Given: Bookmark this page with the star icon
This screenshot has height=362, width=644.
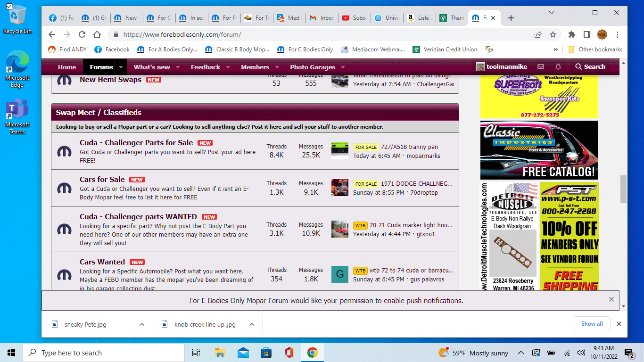Looking at the screenshot, I should coord(553,34).
